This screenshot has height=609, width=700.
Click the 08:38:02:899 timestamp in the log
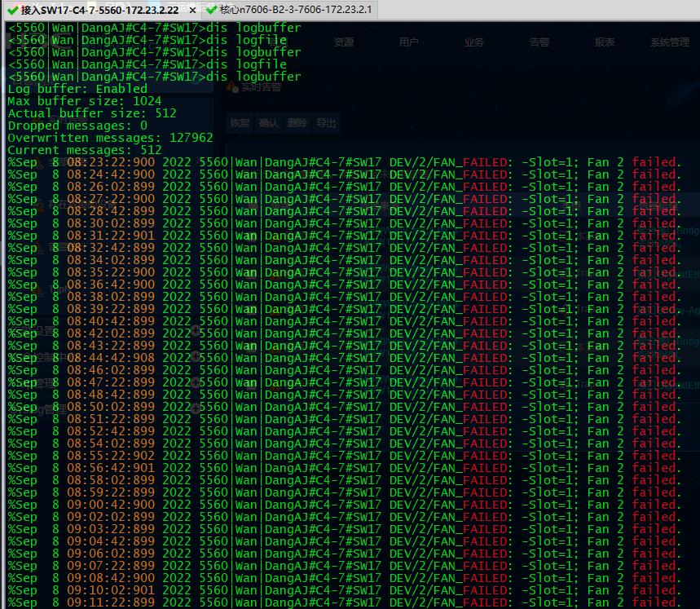111,297
